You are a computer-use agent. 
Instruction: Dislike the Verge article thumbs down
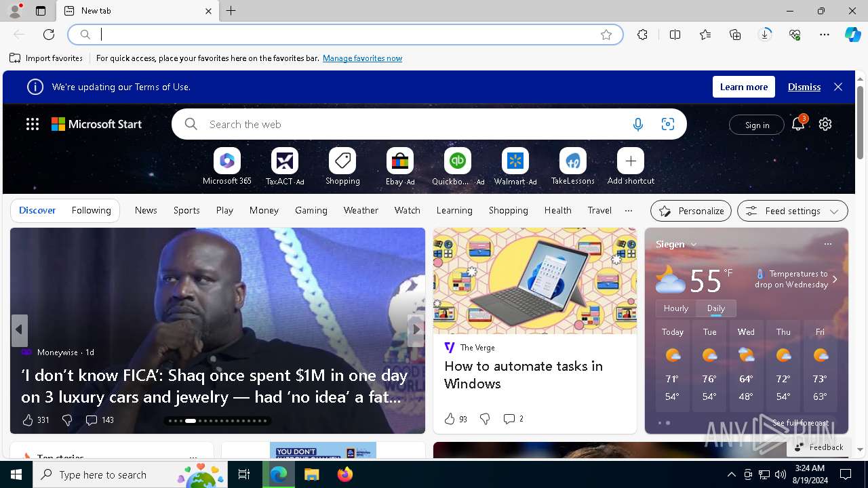click(485, 419)
